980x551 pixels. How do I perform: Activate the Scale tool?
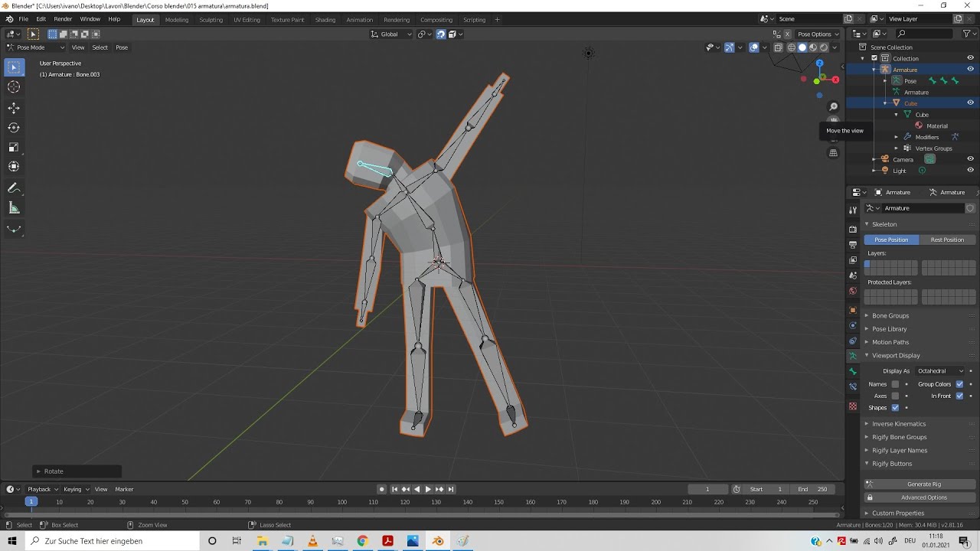click(14, 147)
